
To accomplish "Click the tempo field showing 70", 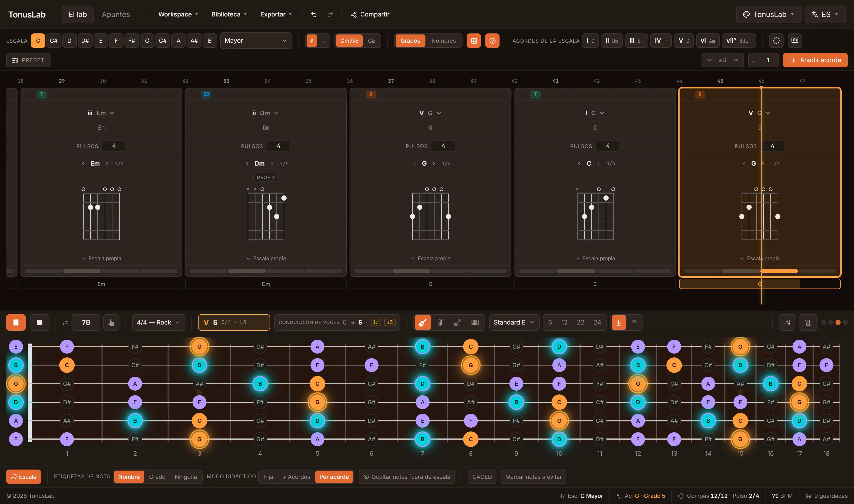I will (x=86, y=322).
